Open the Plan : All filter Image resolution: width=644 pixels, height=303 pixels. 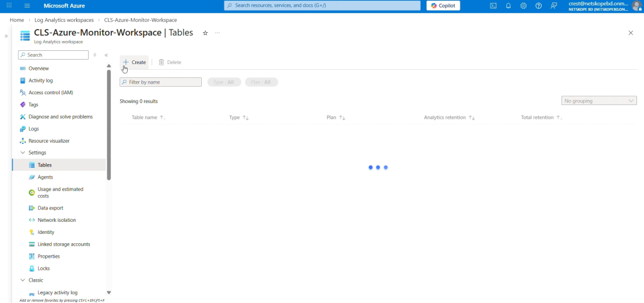(261, 82)
